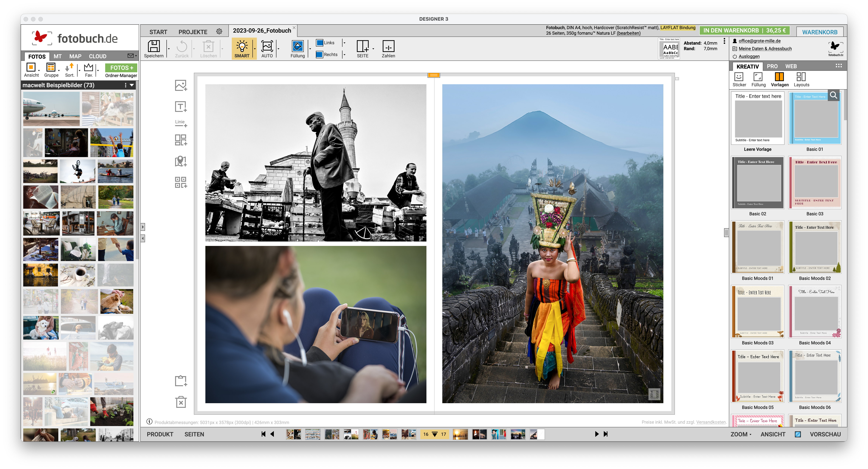Open the SEITEN bottom panel
The width and height of the screenshot is (868, 469).
(194, 434)
